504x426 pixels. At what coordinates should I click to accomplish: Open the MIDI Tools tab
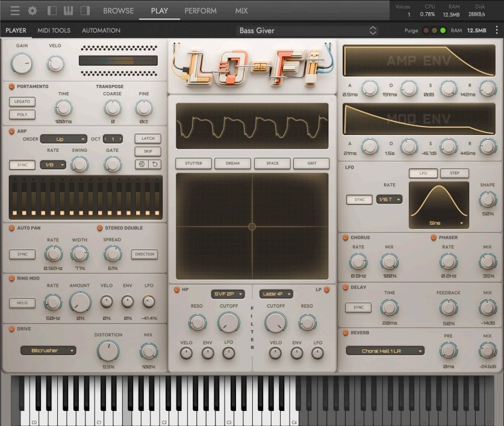point(54,30)
